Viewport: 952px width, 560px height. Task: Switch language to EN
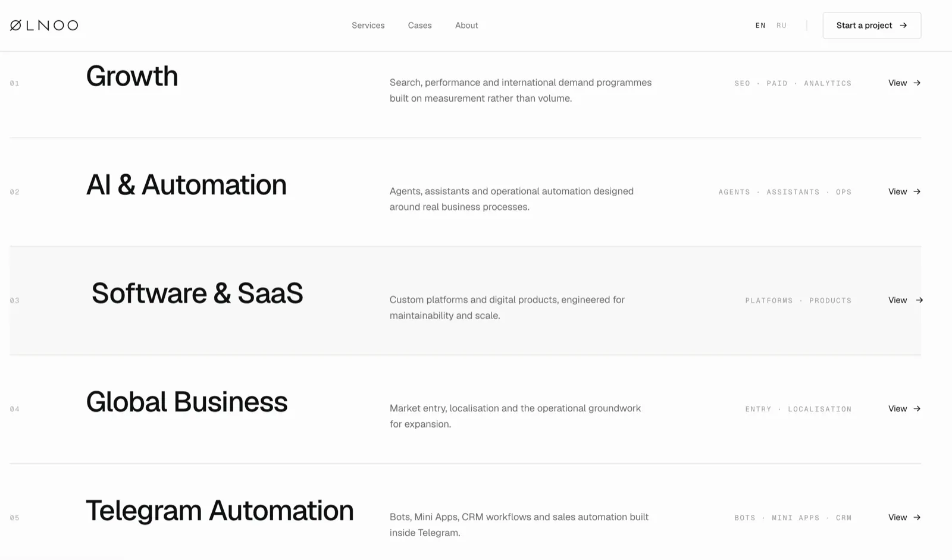pyautogui.click(x=760, y=26)
